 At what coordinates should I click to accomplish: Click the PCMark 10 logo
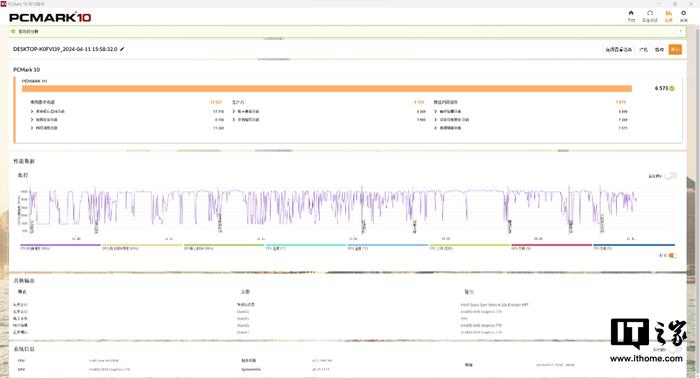[50, 17]
